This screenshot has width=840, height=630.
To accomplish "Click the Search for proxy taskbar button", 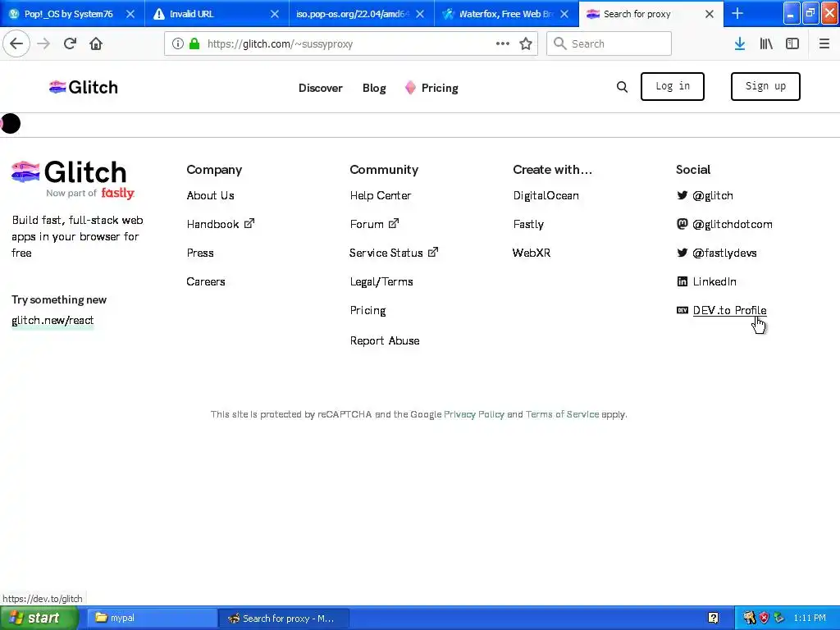I will pos(284,618).
